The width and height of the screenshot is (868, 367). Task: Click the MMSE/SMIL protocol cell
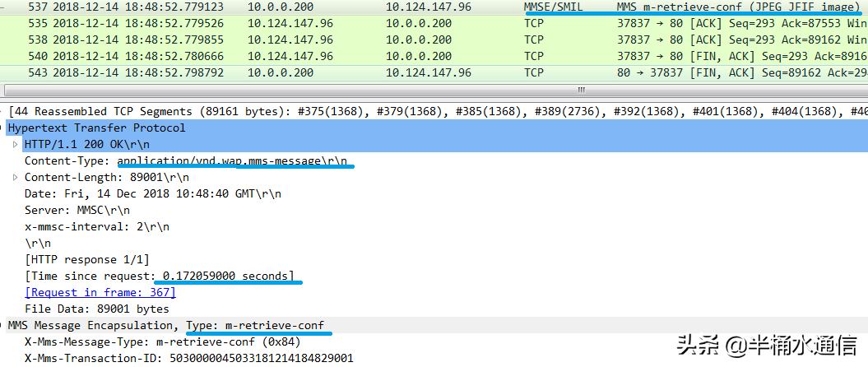[x=552, y=7]
